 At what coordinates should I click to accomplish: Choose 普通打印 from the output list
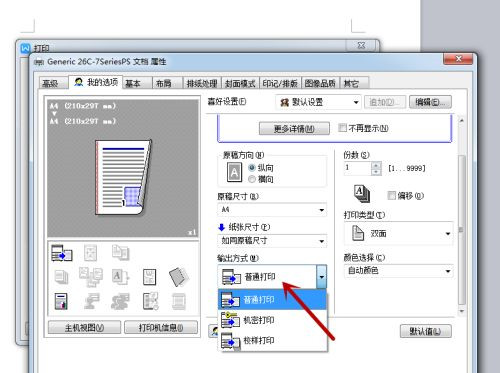(x=273, y=300)
